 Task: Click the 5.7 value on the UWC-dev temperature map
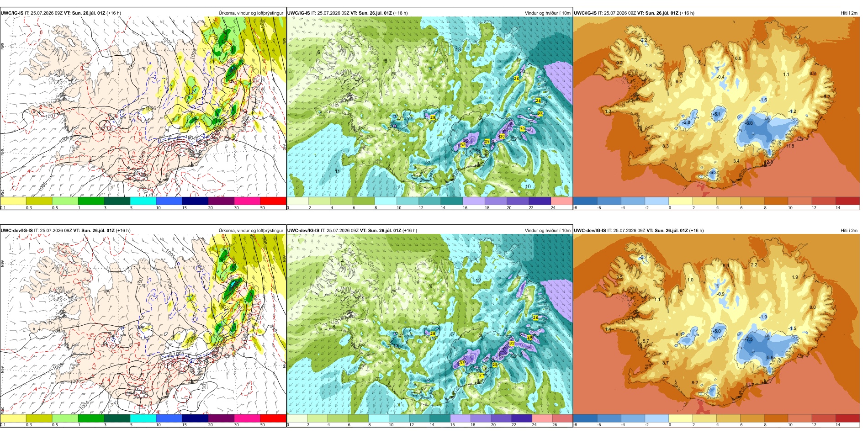(x=646, y=341)
